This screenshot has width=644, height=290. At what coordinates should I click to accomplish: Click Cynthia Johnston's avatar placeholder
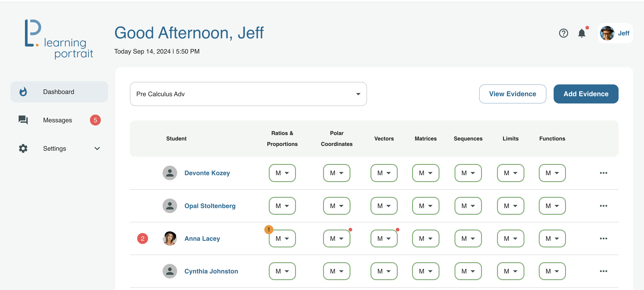(x=170, y=271)
